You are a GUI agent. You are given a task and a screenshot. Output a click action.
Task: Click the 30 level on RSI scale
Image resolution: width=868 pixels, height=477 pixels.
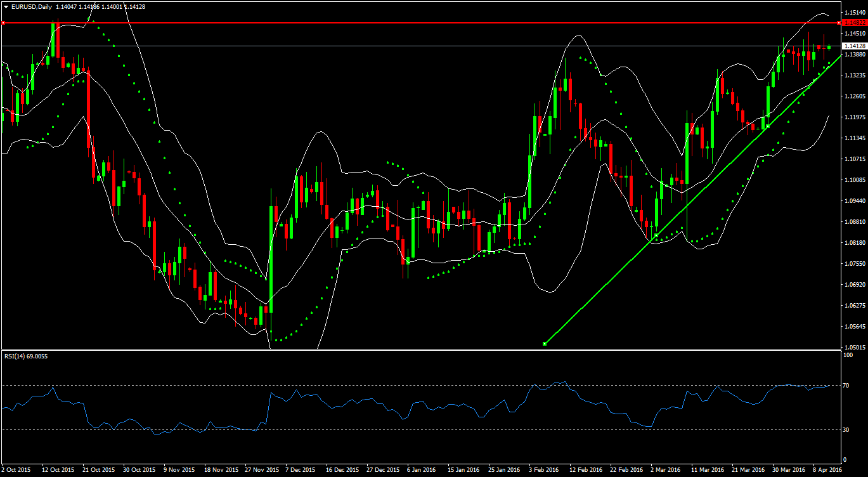[846, 430]
